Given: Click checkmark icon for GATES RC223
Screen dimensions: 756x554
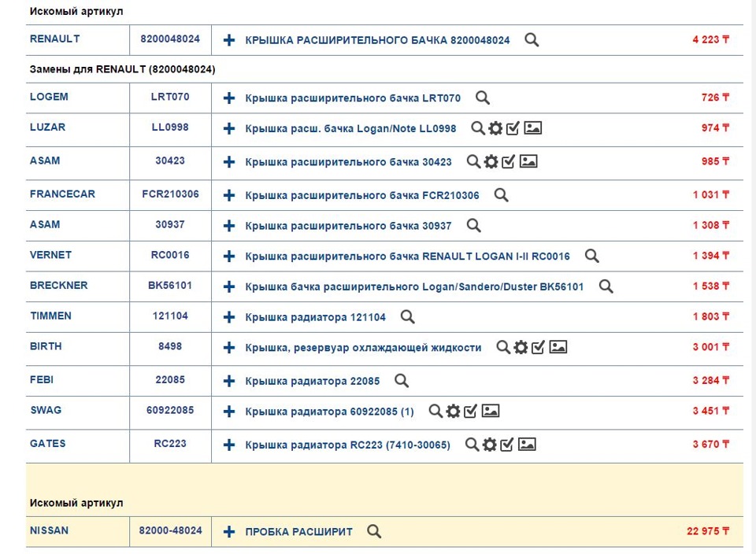Looking at the screenshot, I should point(507,445).
